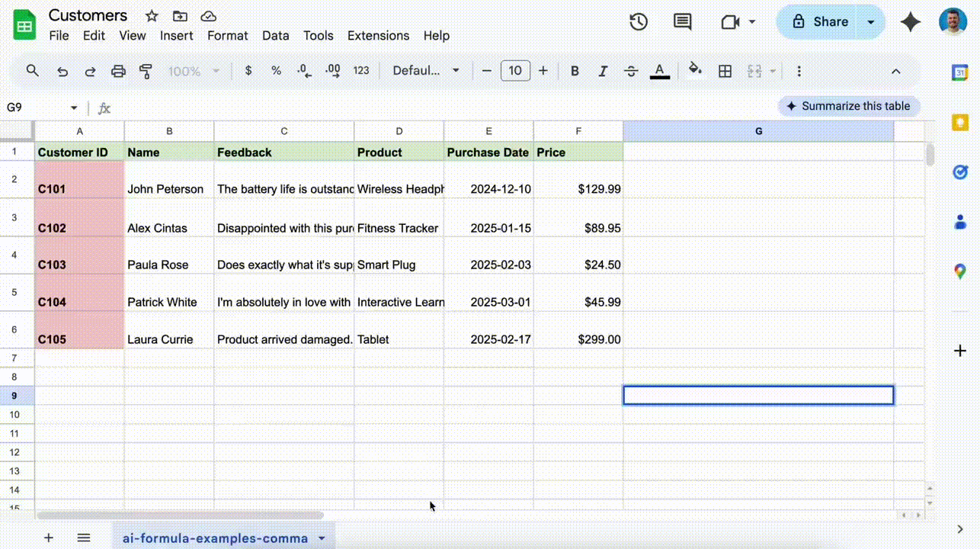Screen dimensions: 980x549
Task: Get add-ons plus icon in sidebar
Action: pos(959,351)
